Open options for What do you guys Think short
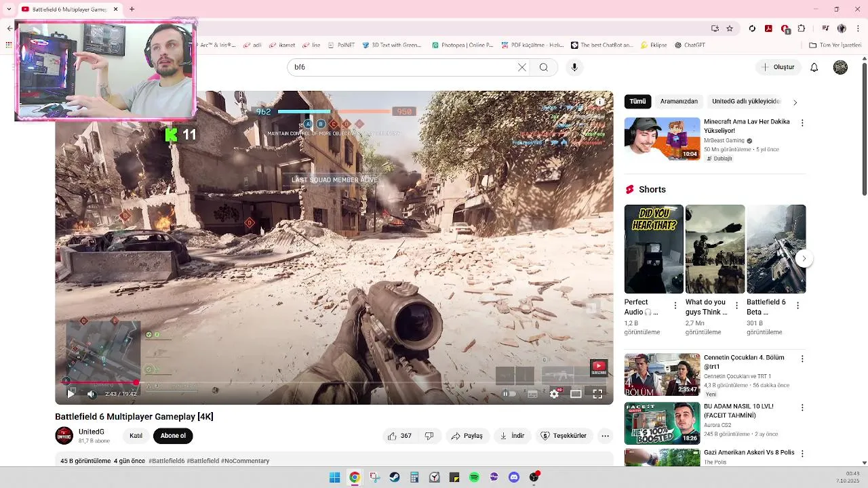This screenshot has width=868, height=488. [x=736, y=306]
